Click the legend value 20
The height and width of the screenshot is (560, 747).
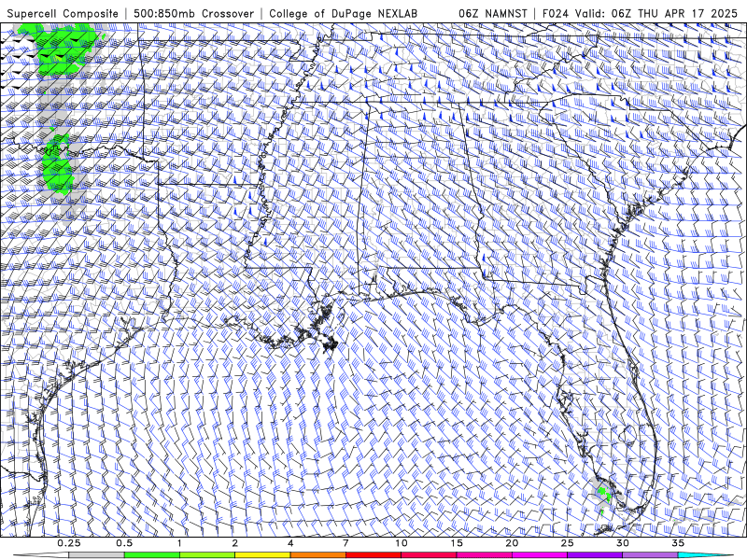click(x=512, y=543)
